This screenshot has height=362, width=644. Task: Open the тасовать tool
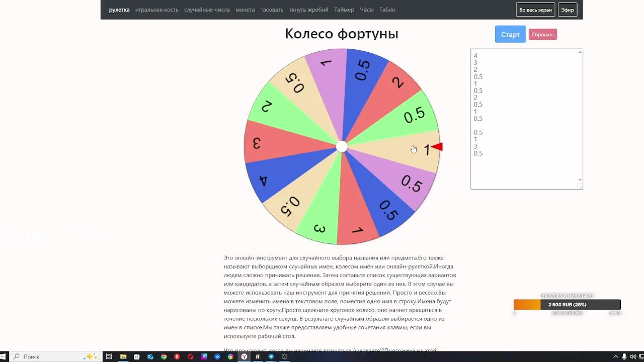pyautogui.click(x=272, y=10)
